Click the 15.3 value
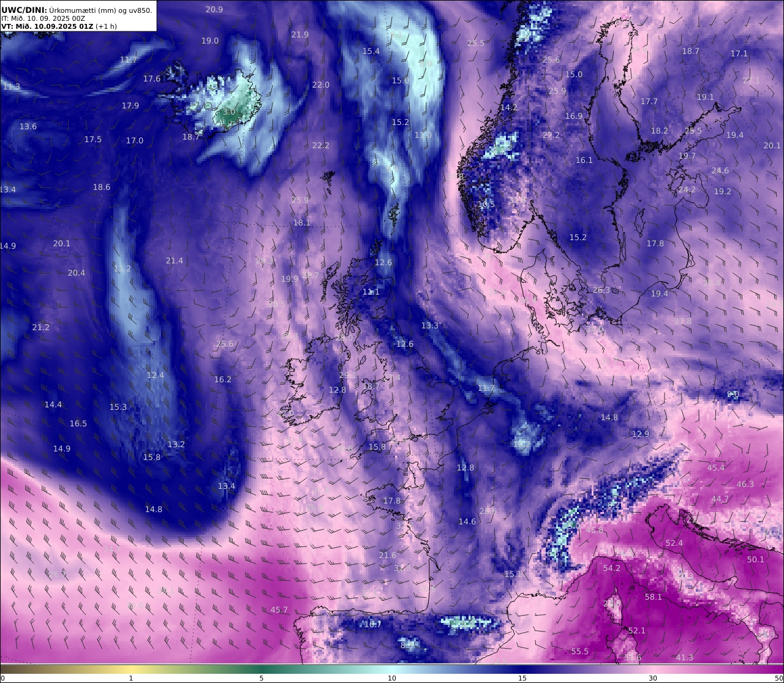This screenshot has height=683, width=784. click(118, 407)
